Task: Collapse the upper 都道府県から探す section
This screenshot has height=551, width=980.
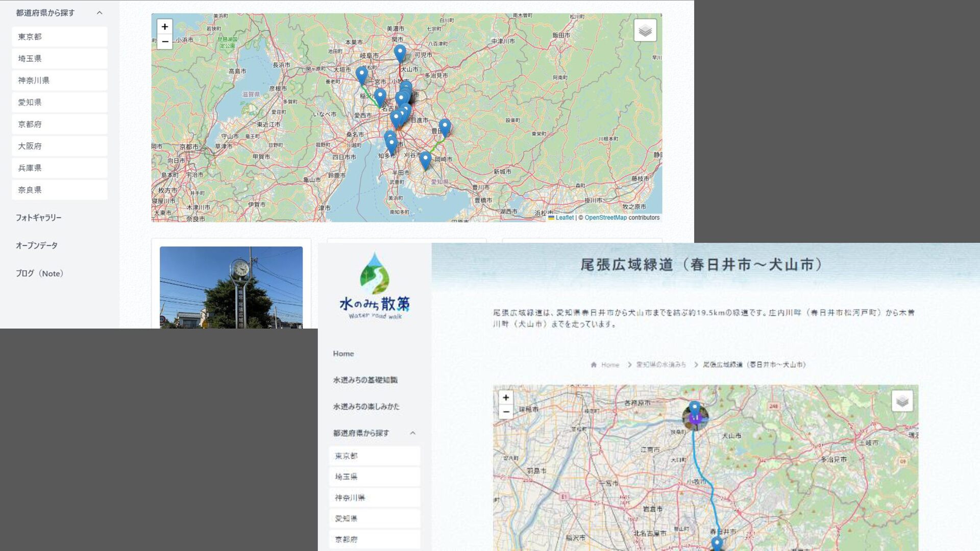Action: 100,13
